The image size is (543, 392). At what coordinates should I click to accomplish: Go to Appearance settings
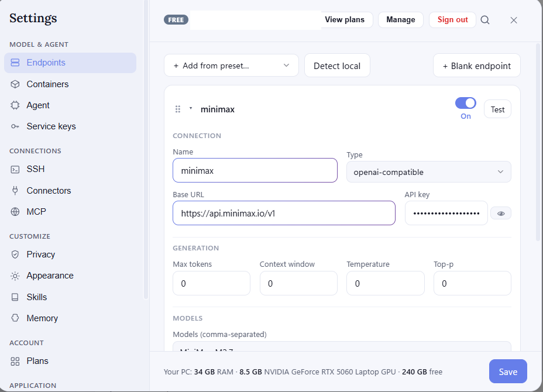(70, 276)
